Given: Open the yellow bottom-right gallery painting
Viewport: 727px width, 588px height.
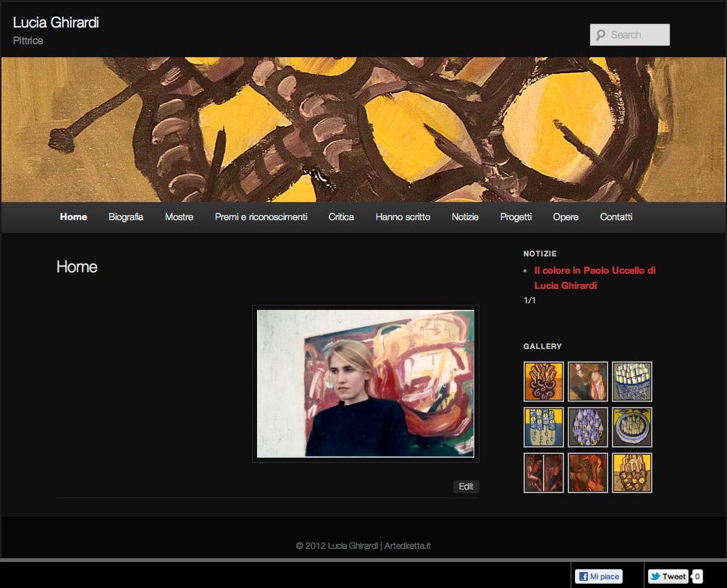Looking at the screenshot, I should point(631,472).
